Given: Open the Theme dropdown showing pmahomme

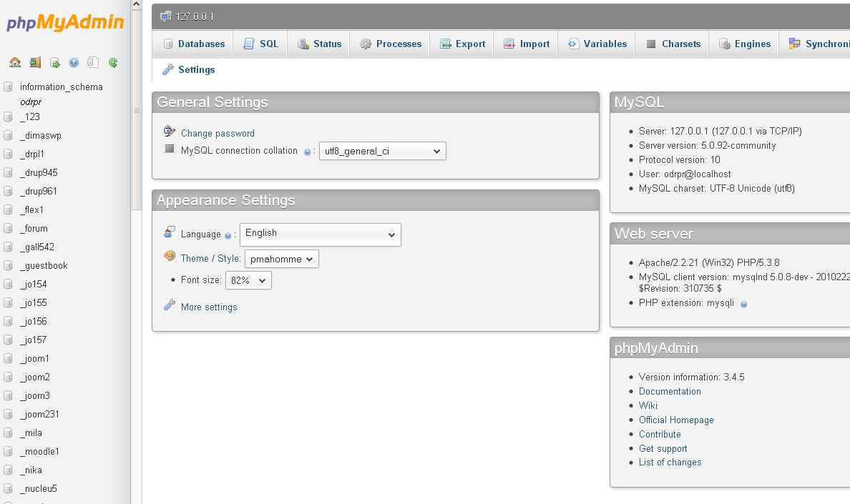Looking at the screenshot, I should [x=282, y=259].
